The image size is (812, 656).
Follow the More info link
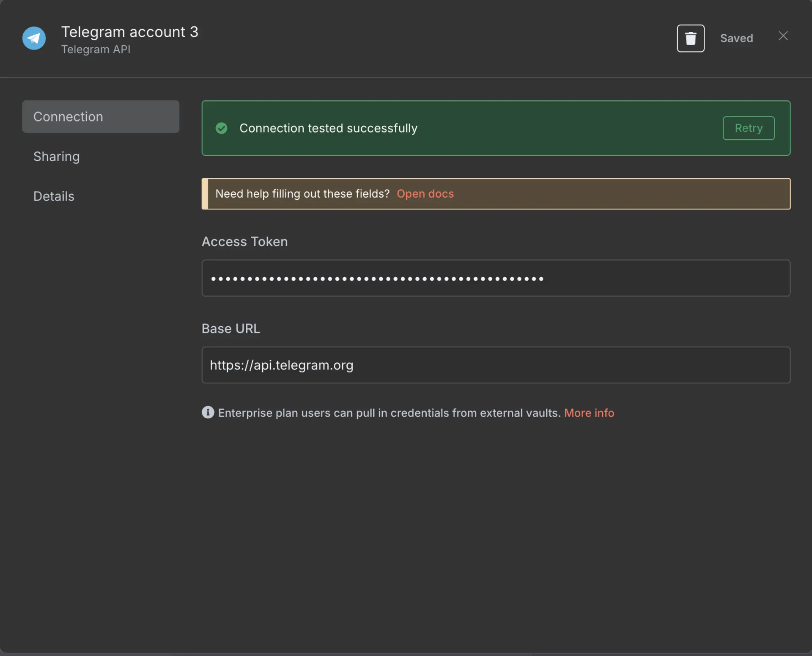click(x=589, y=413)
